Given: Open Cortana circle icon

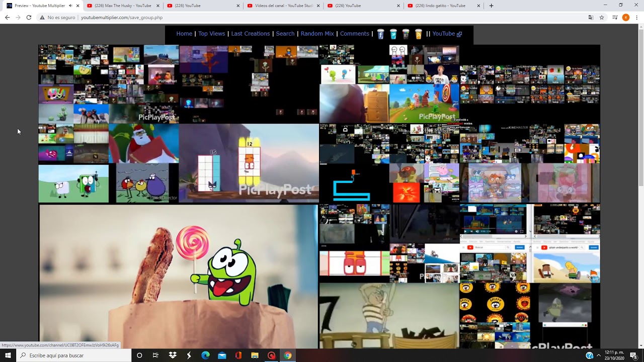Looking at the screenshot, I should 139,355.
